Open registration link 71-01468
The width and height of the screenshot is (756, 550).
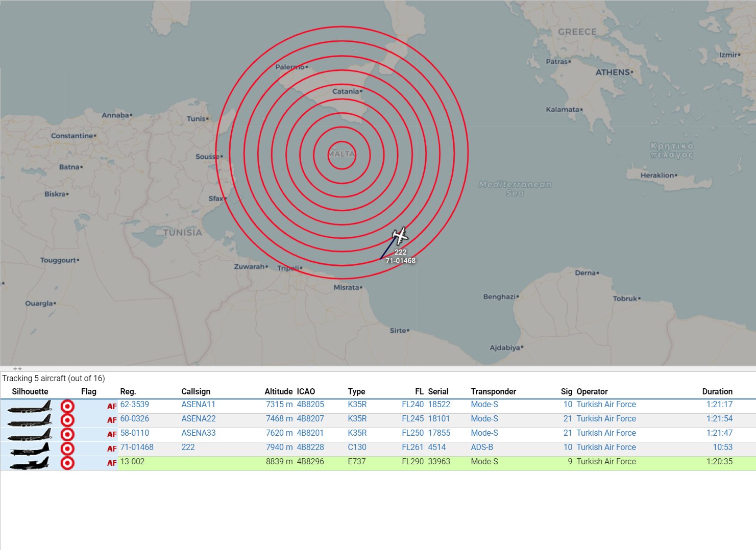(x=137, y=447)
